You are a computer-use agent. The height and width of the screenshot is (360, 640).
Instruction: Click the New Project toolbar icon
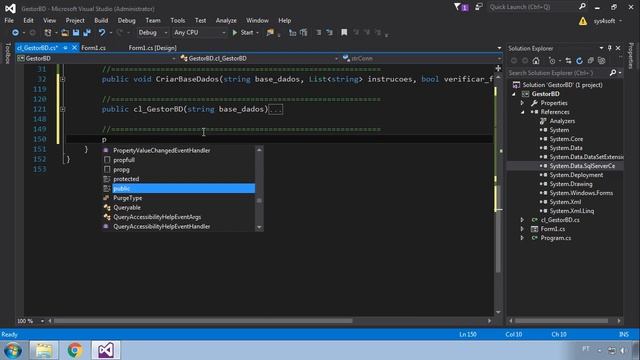pos(48,33)
